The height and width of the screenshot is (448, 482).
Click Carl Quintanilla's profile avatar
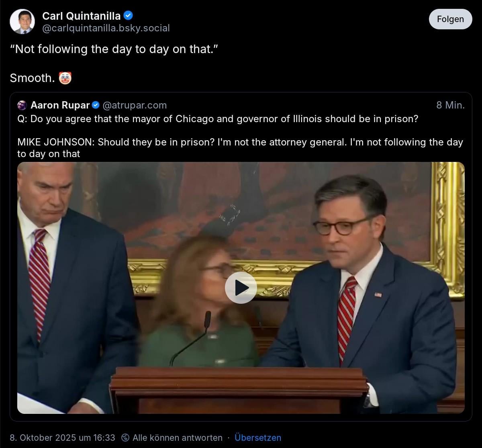tap(22, 22)
